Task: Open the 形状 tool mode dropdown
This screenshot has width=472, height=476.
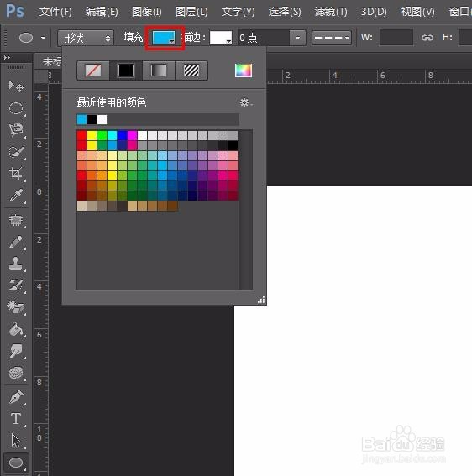Action: [x=86, y=38]
